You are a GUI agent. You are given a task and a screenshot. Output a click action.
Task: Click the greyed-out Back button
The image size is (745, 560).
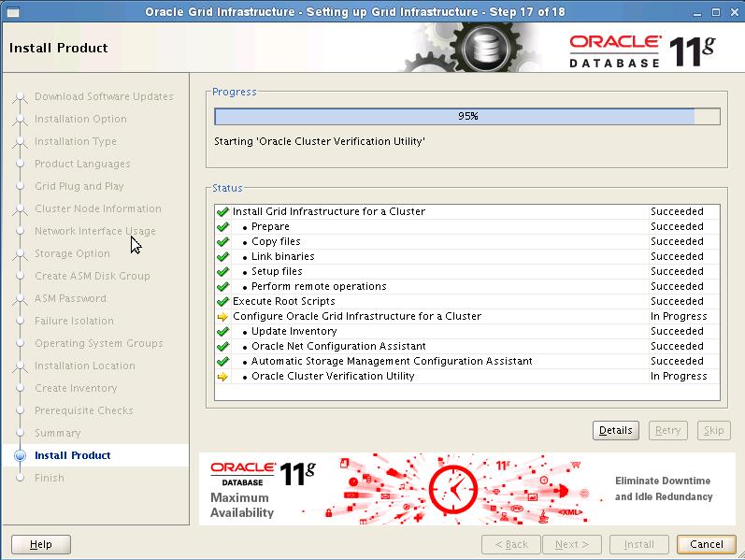pos(511,544)
